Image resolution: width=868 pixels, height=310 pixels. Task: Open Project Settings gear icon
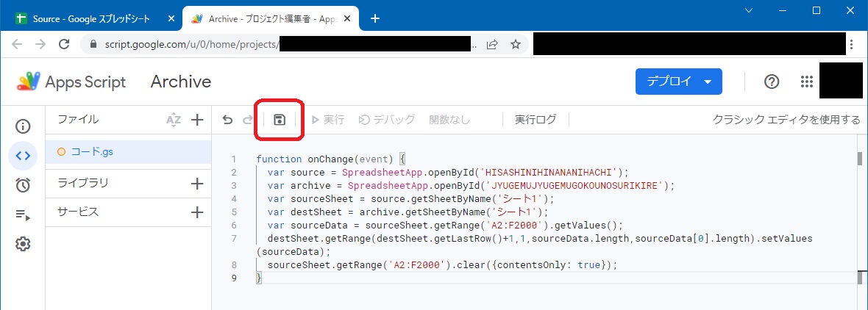[23, 244]
